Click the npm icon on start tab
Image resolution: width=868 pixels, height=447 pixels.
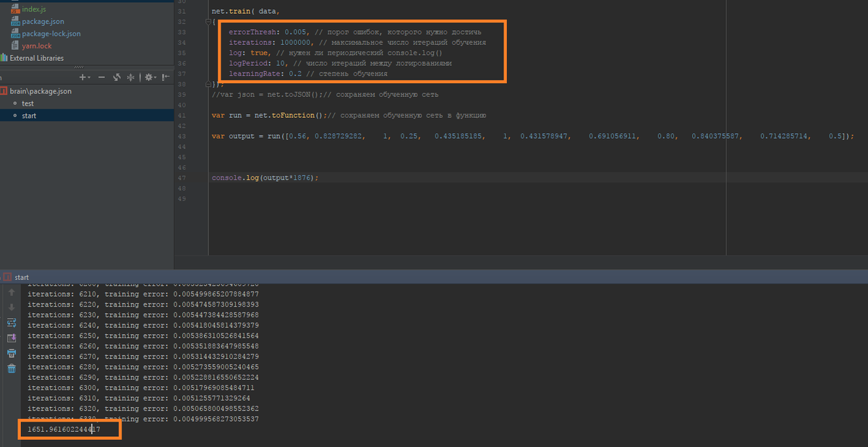tap(7, 277)
